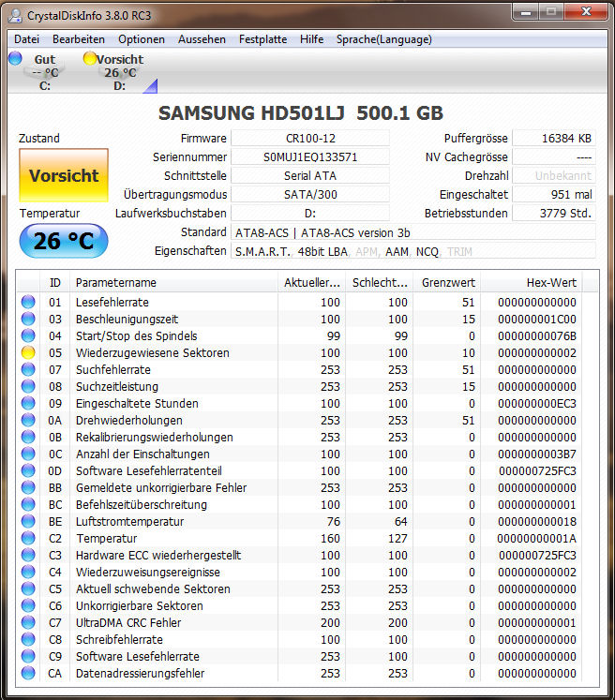
Task: Click the Standard field ATA8-ACS
Action: (x=413, y=232)
